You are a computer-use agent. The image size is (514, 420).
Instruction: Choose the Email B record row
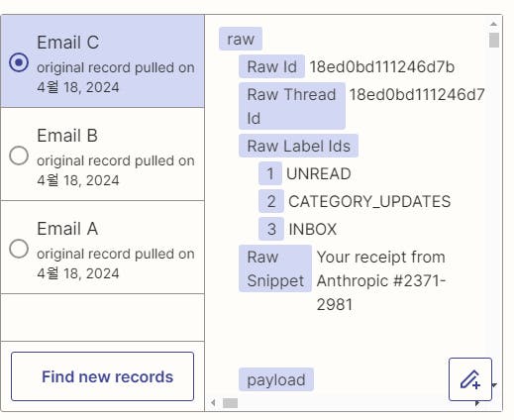click(102, 155)
